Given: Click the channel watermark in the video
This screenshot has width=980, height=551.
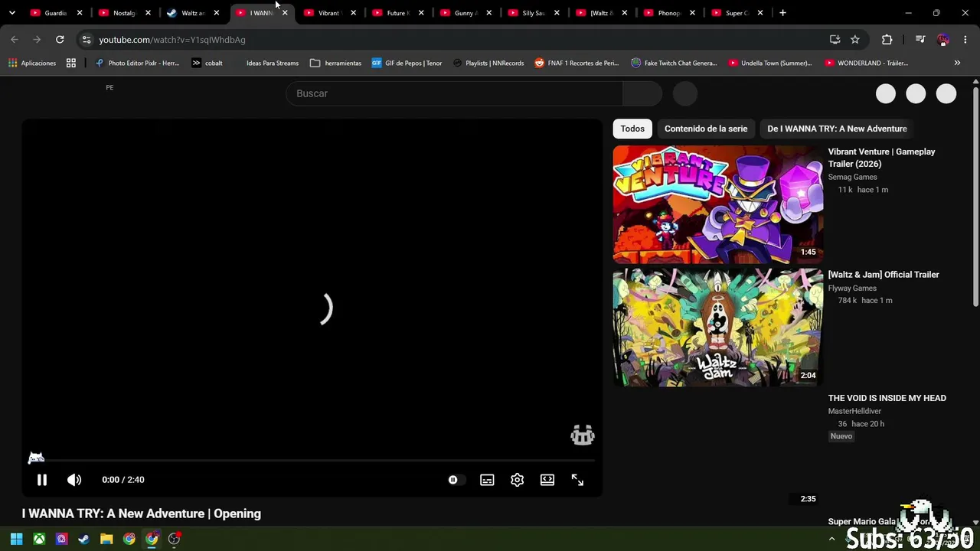Looking at the screenshot, I should [583, 435].
